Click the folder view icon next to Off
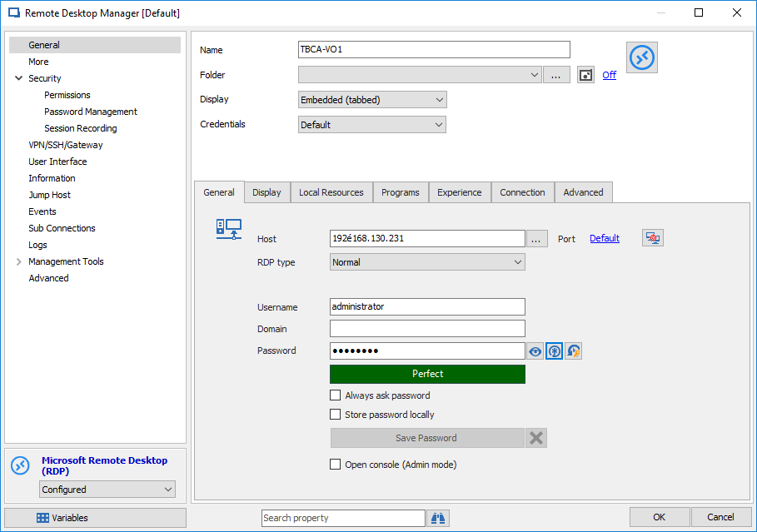The width and height of the screenshot is (757, 532). (585, 75)
